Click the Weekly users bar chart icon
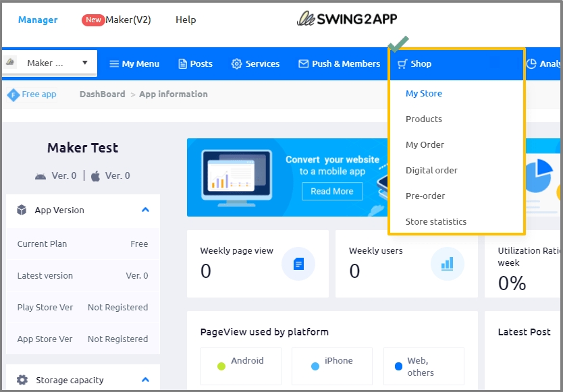The width and height of the screenshot is (563, 392). 447,264
